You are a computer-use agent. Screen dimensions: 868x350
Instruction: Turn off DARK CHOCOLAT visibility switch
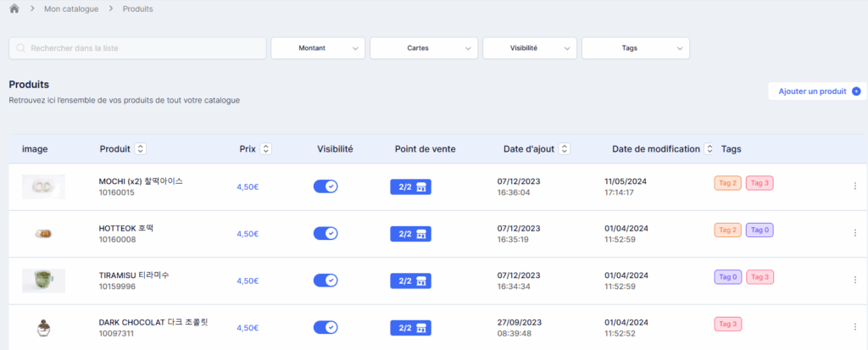325,328
